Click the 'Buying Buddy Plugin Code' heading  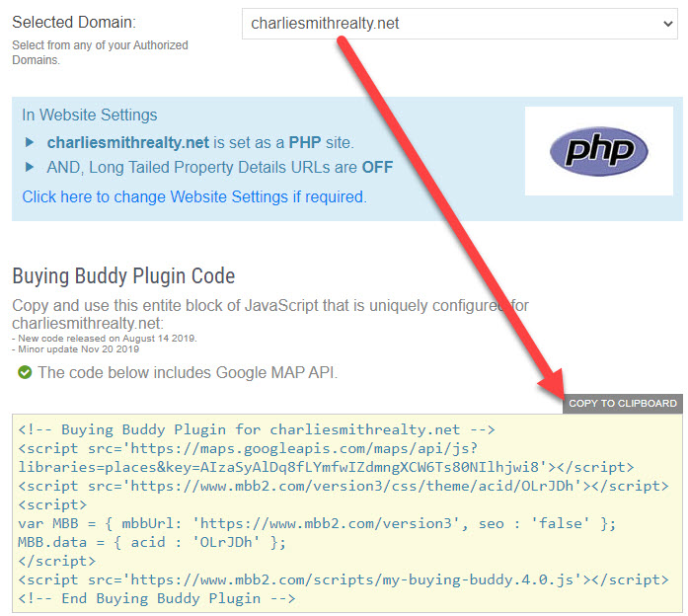[x=123, y=276]
